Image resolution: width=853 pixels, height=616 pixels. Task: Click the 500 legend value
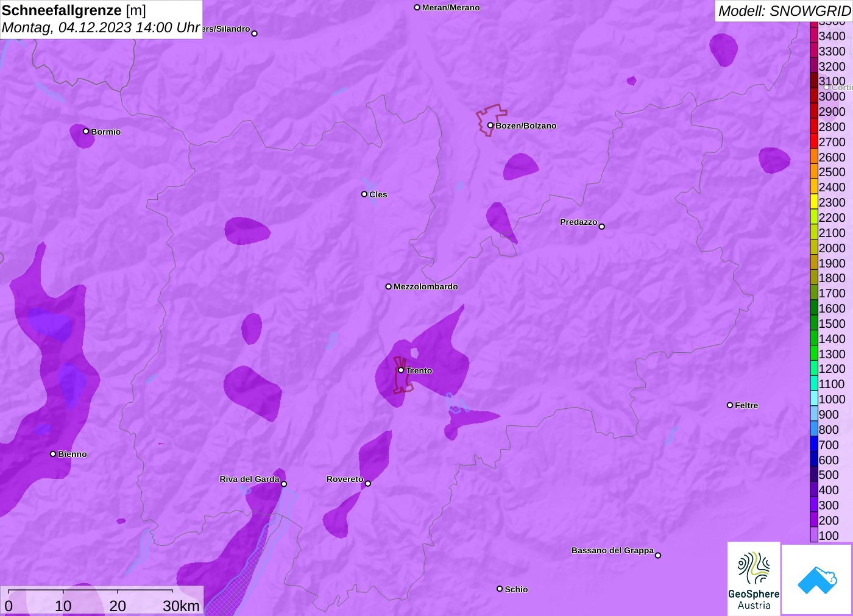point(829,475)
